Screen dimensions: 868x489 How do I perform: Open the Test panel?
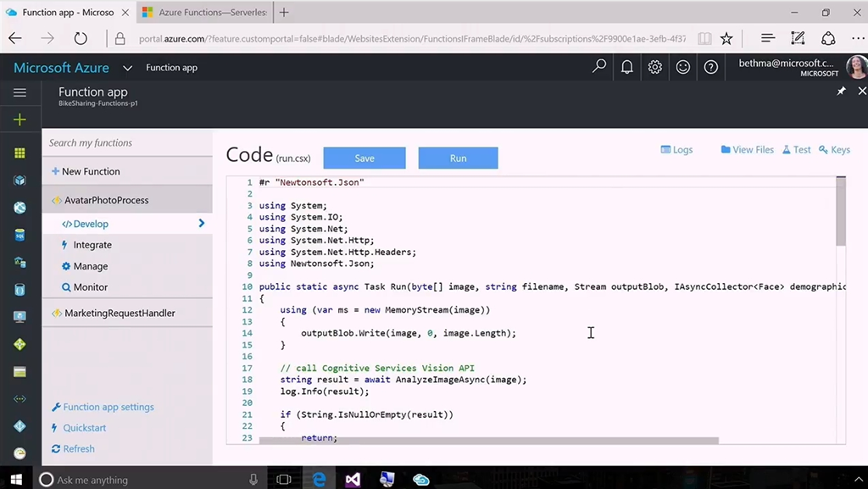tap(796, 150)
